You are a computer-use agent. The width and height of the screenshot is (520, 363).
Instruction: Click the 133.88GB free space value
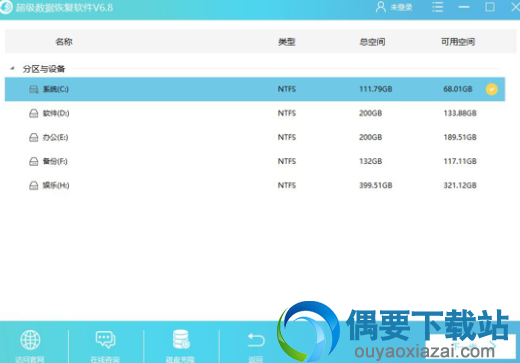pos(460,113)
